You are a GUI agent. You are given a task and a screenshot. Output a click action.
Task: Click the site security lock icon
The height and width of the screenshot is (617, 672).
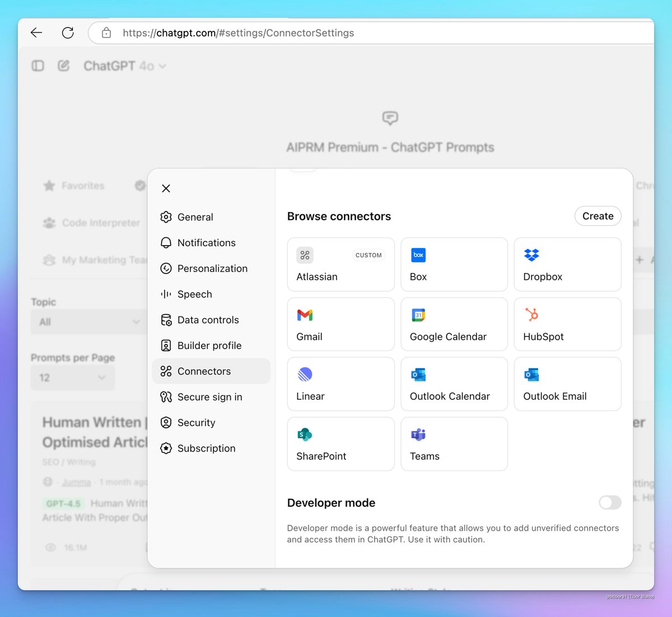[106, 32]
